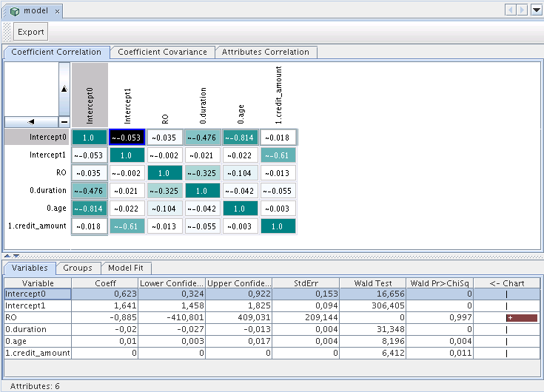This screenshot has height=392, width=544.
Task: Sort by the Wald Test column header
Action: (372, 283)
